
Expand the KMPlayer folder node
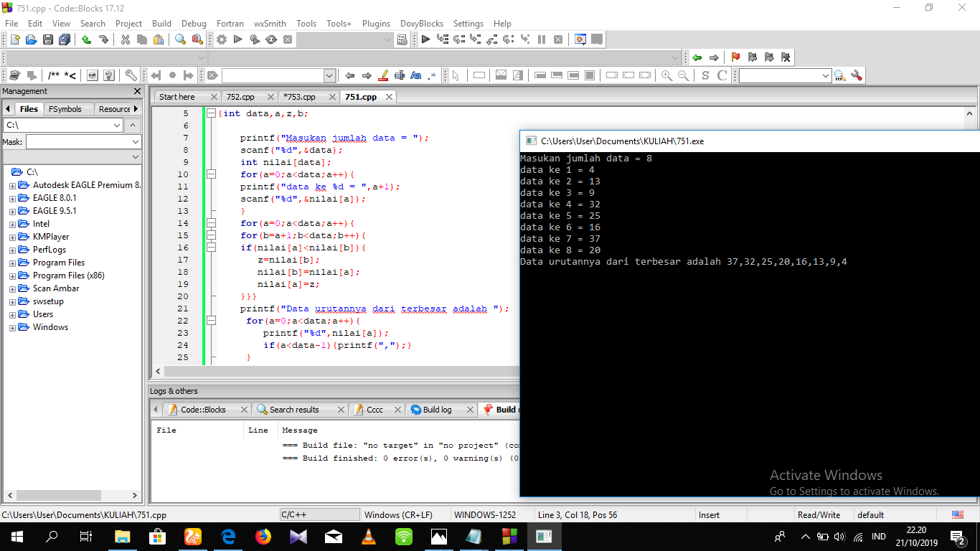[x=12, y=237]
